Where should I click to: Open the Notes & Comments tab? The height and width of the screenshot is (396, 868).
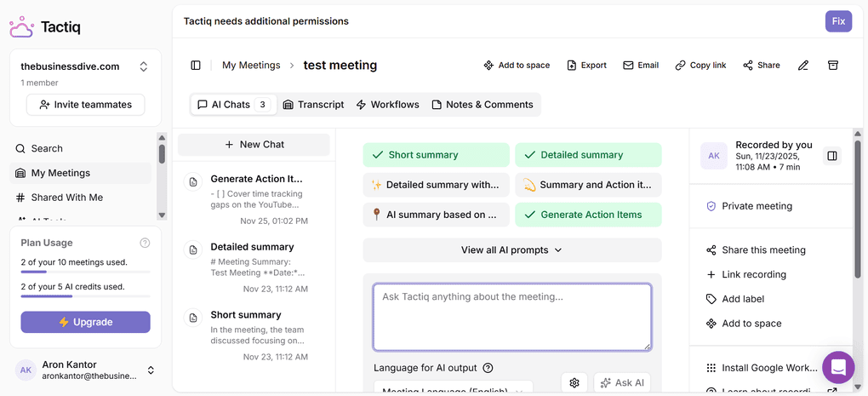coord(483,105)
